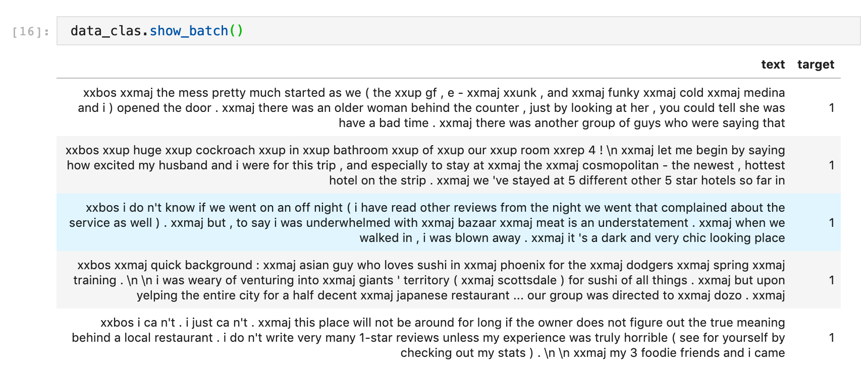Click the 'data_clas' variable in code

[106, 31]
